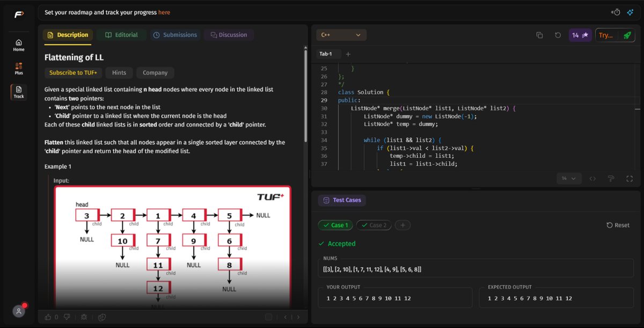The height and width of the screenshot is (328, 644).
Task: Select test Case 2
Action: point(374,225)
